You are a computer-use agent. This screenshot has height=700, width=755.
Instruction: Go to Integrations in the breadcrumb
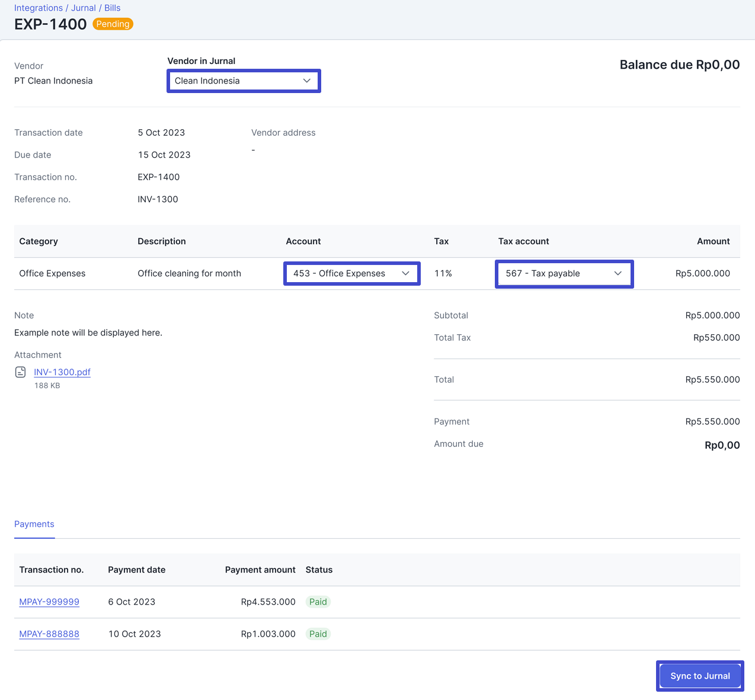(x=39, y=8)
